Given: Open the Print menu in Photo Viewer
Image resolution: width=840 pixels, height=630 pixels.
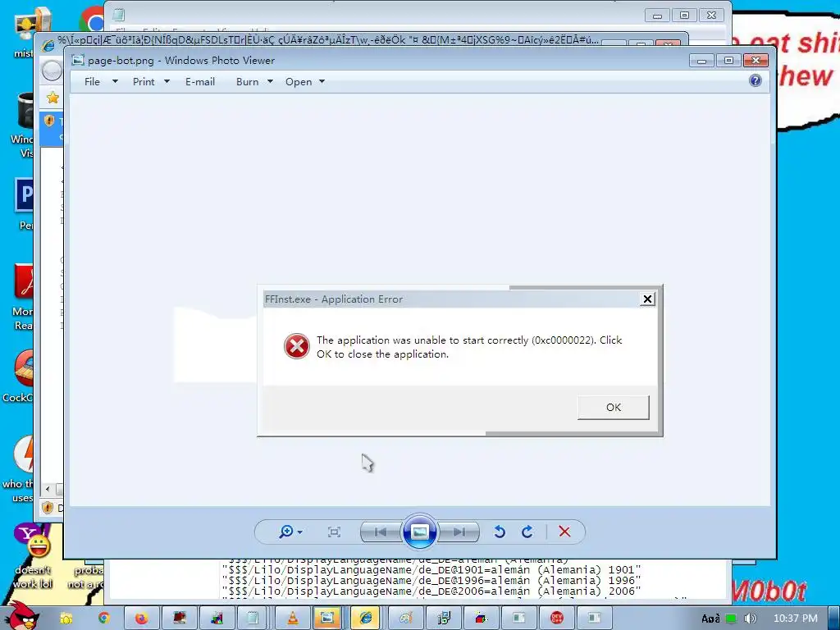Looking at the screenshot, I should 144,81.
